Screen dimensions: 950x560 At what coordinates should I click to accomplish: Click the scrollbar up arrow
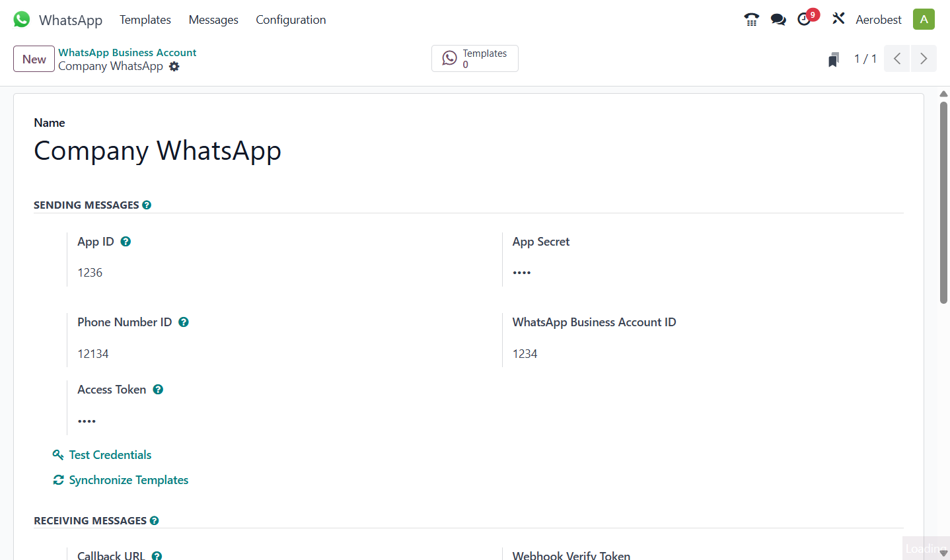tap(944, 94)
